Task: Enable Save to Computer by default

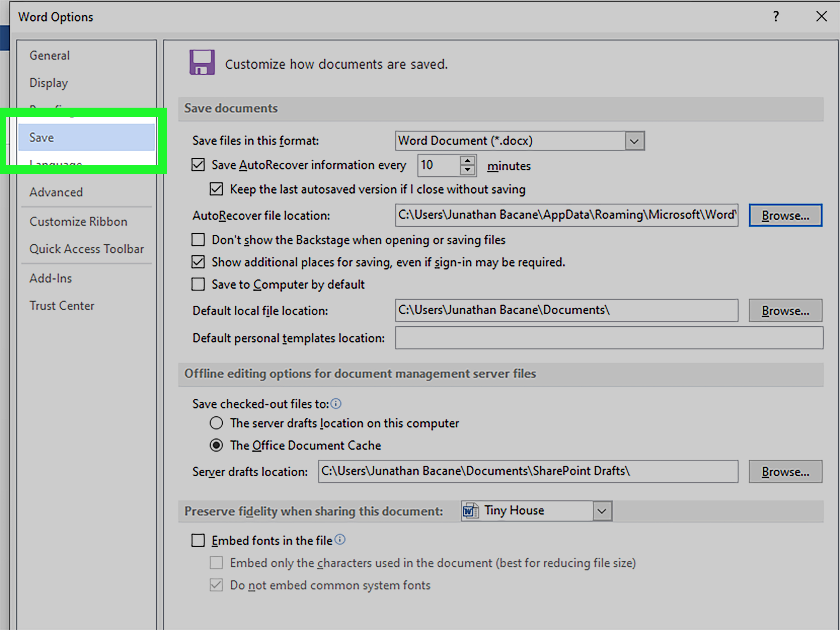Action: [198, 284]
